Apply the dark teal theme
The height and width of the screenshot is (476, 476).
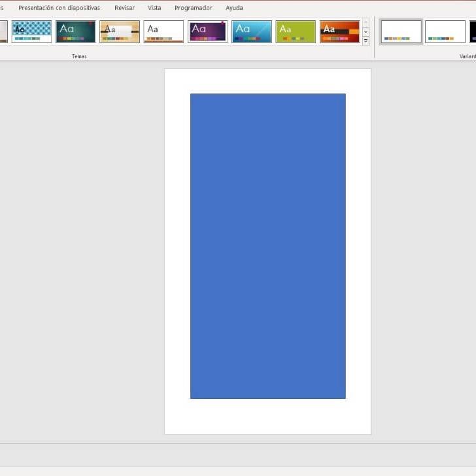click(x=75, y=31)
